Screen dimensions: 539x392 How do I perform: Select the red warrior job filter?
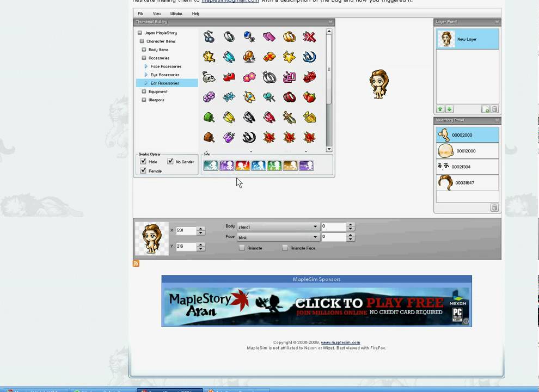[x=243, y=166]
